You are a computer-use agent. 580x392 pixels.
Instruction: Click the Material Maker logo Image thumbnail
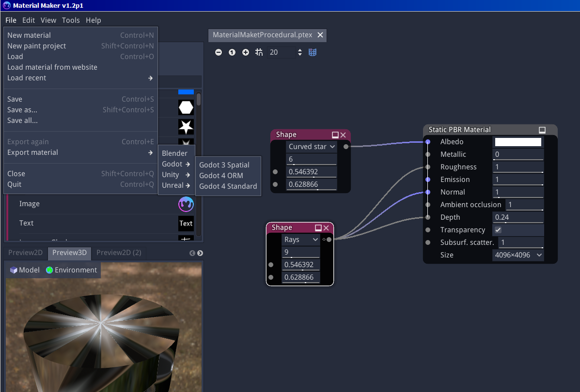click(x=186, y=204)
